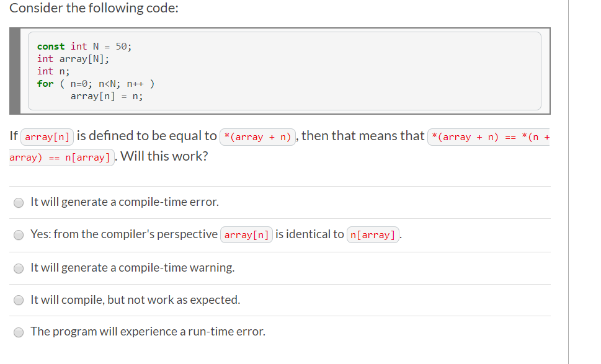Select the "run-time error" answer option
601x364 pixels.
(x=19, y=332)
